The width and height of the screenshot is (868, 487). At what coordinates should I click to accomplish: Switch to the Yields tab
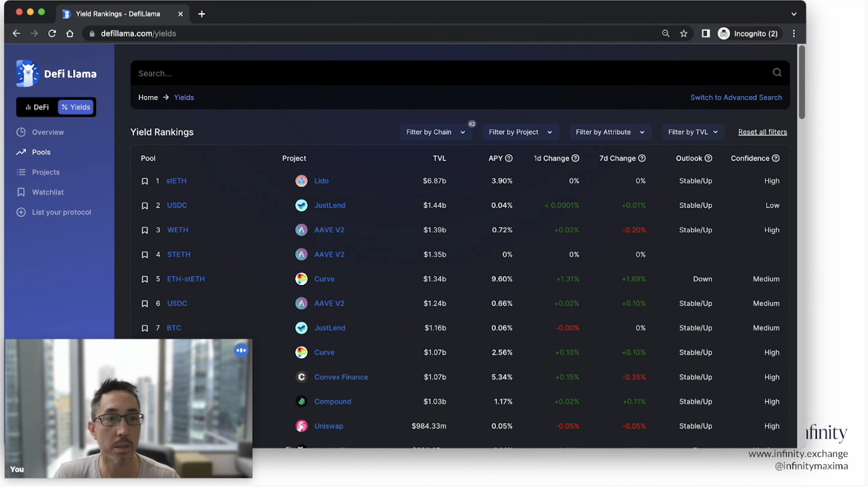[x=76, y=107]
